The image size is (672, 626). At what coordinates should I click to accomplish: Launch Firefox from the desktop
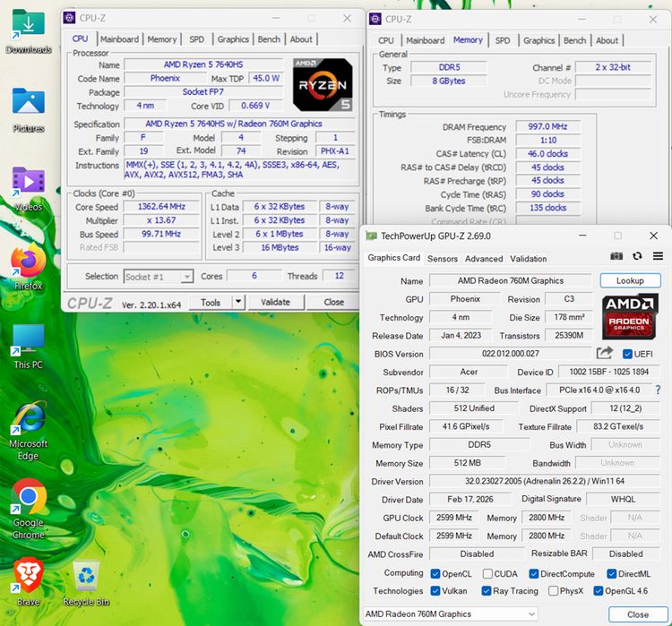click(x=29, y=268)
